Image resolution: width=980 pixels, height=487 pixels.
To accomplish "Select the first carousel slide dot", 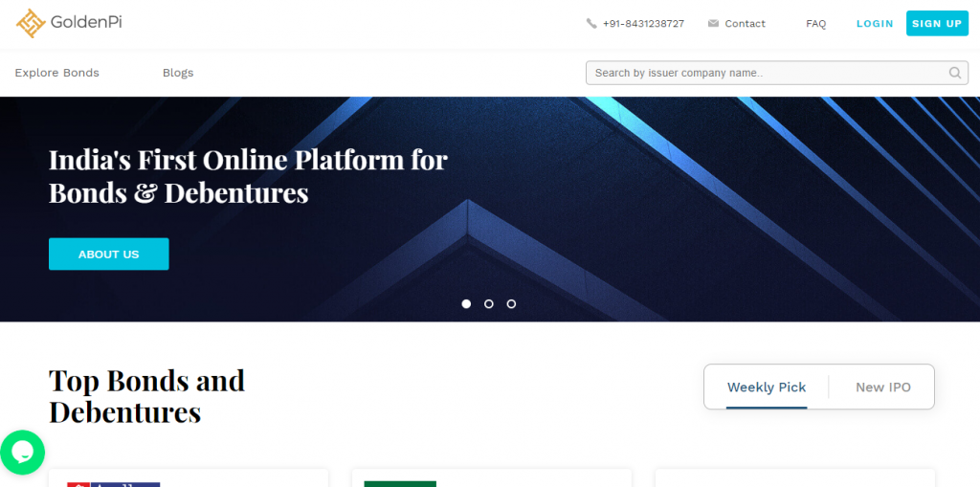I will click(466, 304).
